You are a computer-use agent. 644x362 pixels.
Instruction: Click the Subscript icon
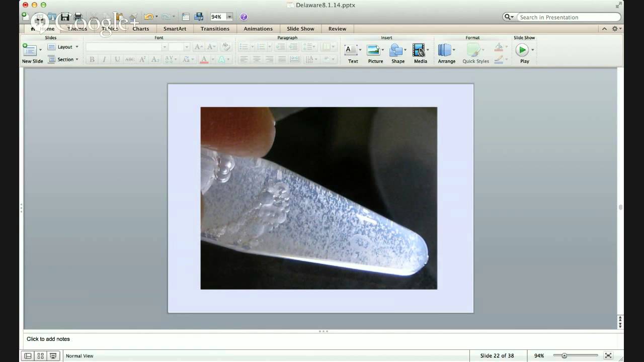pos(155,59)
